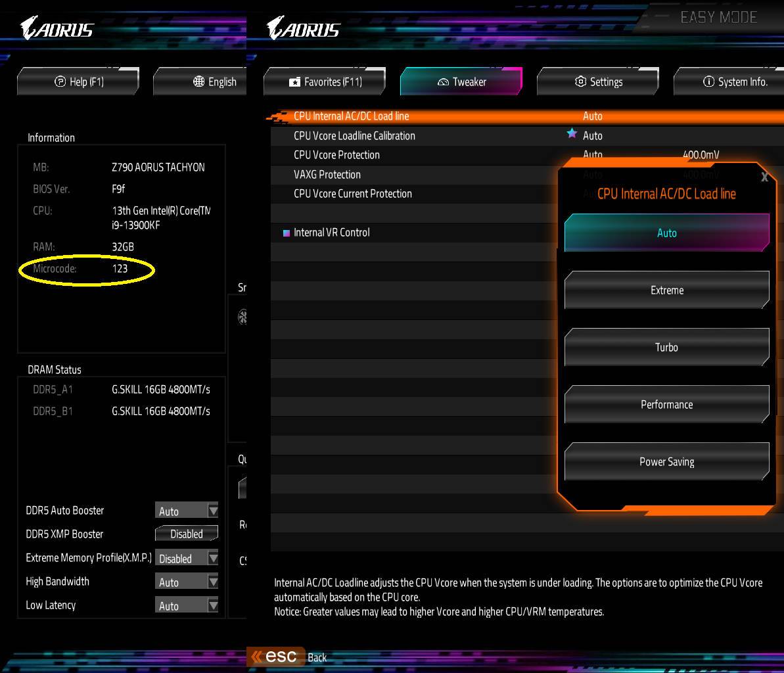The height and width of the screenshot is (673, 784).
Task: Open the Settings tab
Action: coord(598,81)
